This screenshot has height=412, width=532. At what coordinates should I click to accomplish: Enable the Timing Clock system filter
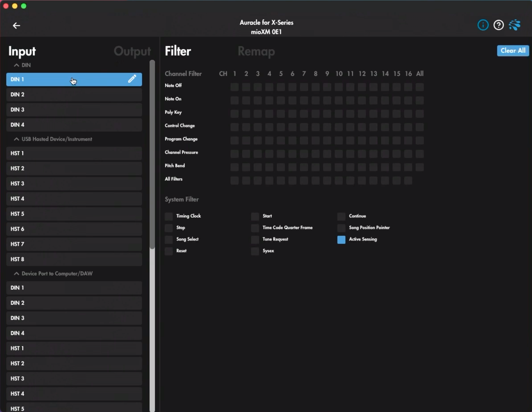[169, 216]
